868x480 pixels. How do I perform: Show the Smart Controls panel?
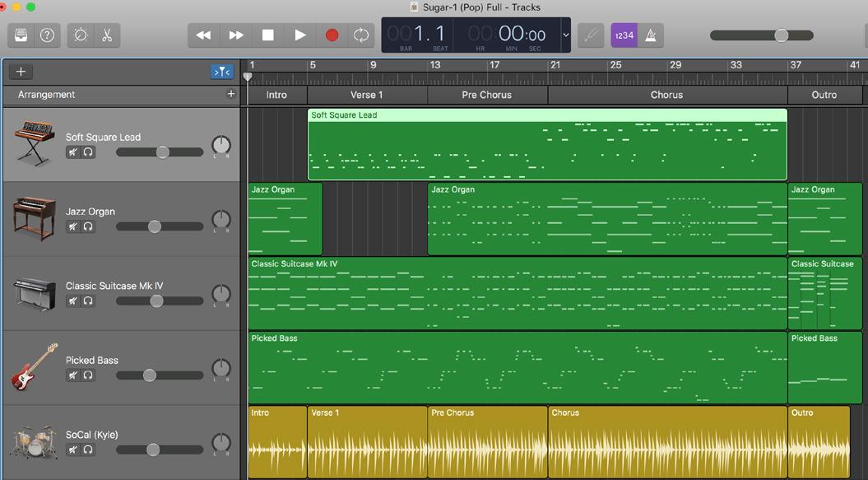click(81, 35)
